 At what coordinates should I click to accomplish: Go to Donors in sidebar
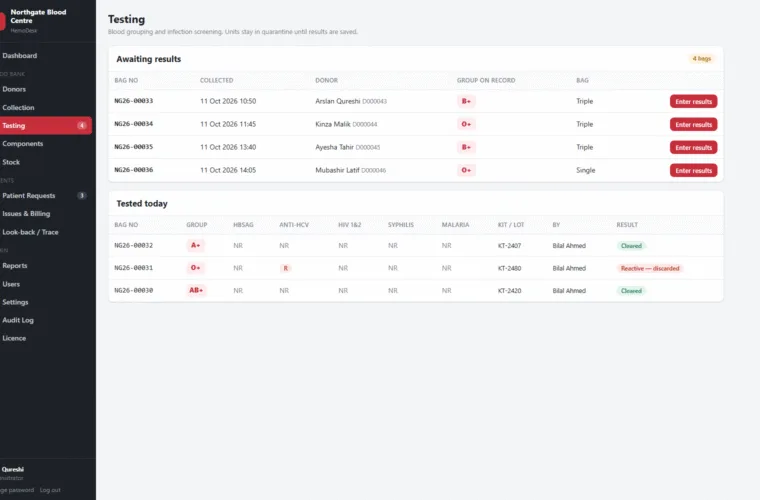(x=14, y=89)
